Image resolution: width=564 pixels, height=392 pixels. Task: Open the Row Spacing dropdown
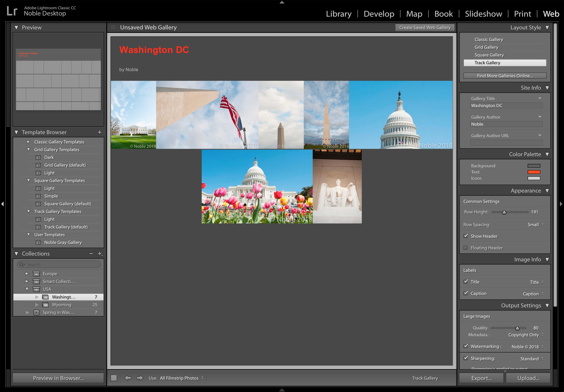(x=535, y=224)
